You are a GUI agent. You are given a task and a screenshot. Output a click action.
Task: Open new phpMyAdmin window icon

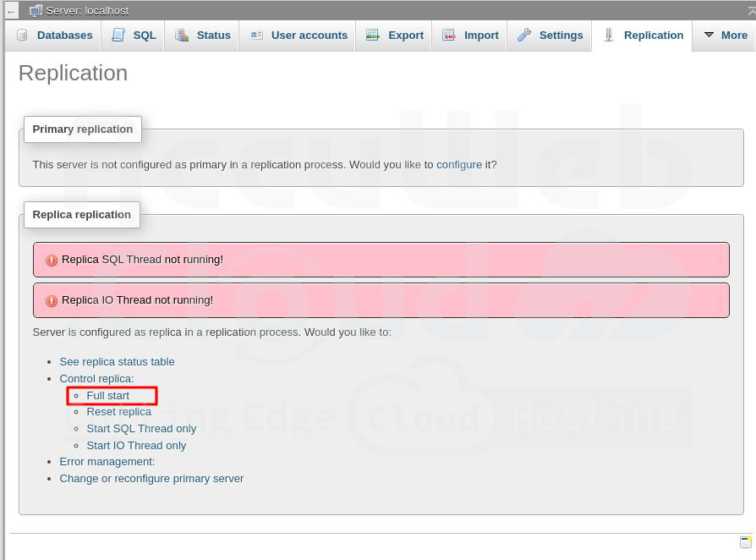745,542
